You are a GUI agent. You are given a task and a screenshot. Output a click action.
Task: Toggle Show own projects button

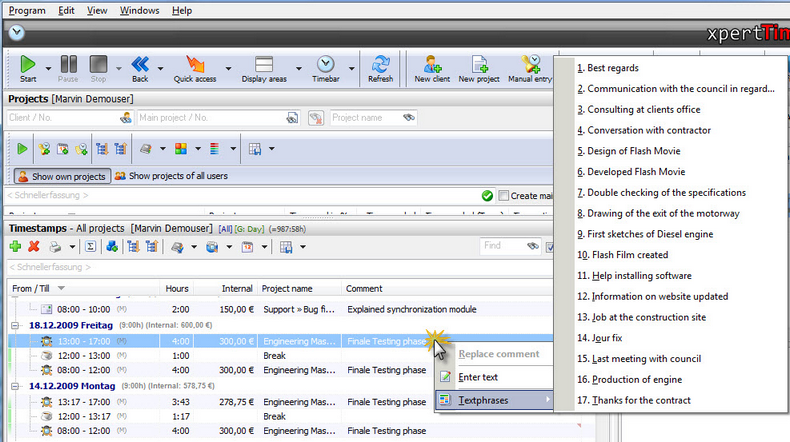click(x=62, y=176)
